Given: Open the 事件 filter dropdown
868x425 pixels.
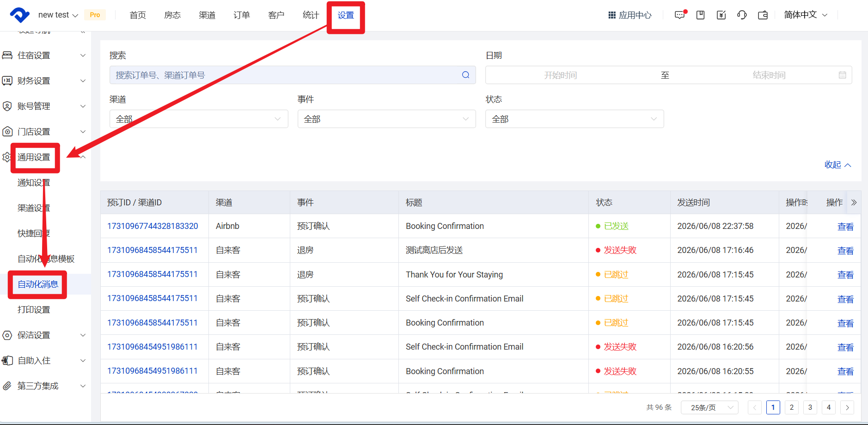Looking at the screenshot, I should point(387,119).
